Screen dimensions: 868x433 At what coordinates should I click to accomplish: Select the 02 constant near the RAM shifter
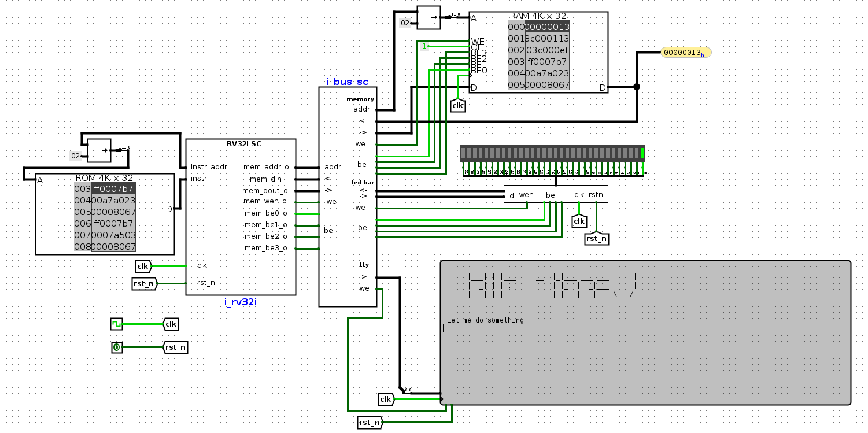[405, 23]
